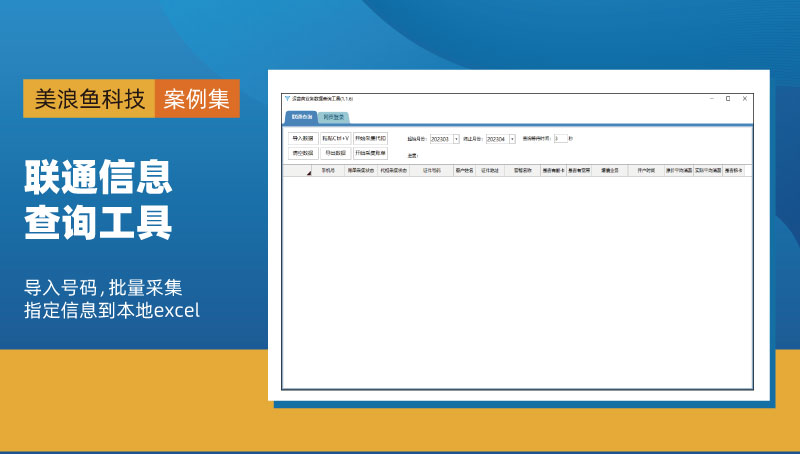Click the 实际平均消费 column header

[708, 170]
